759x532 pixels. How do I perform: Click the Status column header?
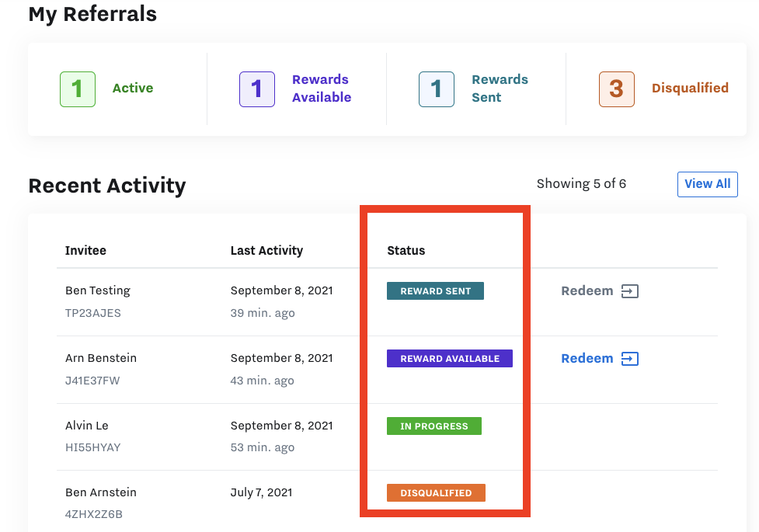click(406, 251)
